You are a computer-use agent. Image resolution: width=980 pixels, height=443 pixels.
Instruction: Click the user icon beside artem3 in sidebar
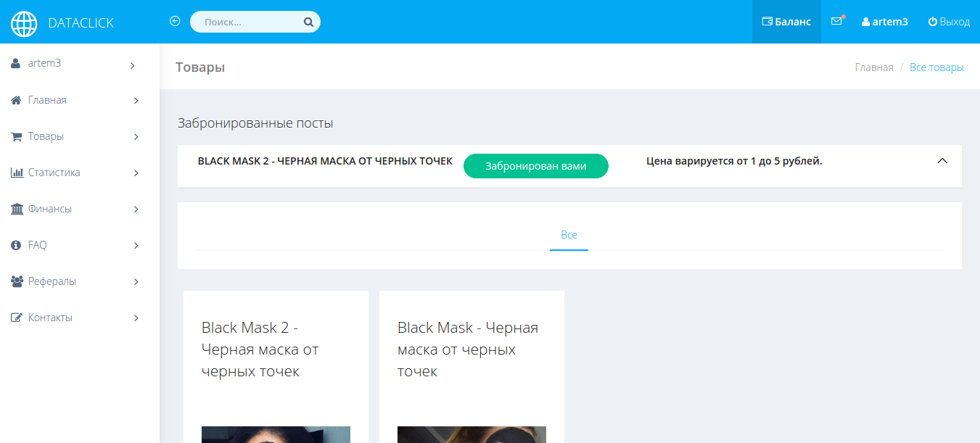tap(16, 63)
